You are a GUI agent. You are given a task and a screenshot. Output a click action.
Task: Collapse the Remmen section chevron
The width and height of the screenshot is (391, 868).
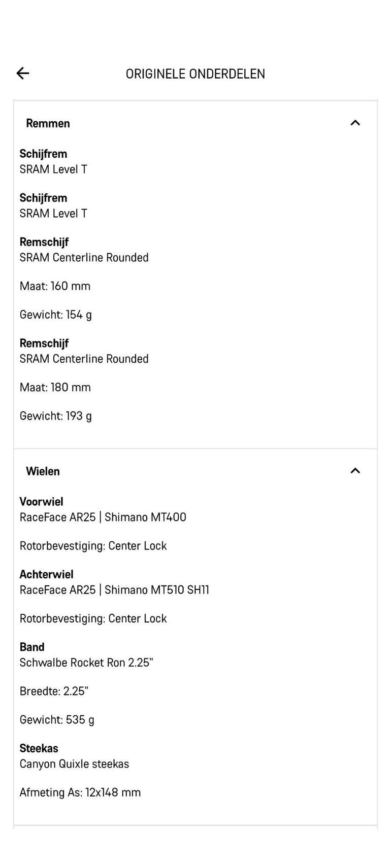[355, 123]
